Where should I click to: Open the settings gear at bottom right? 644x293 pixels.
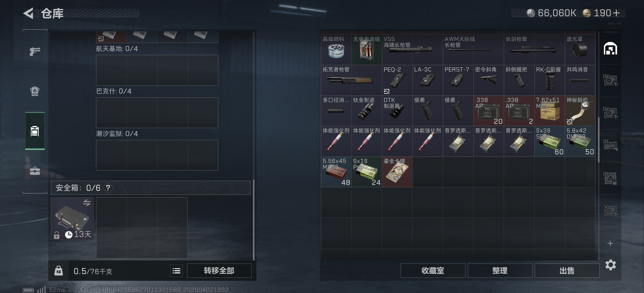(x=611, y=265)
